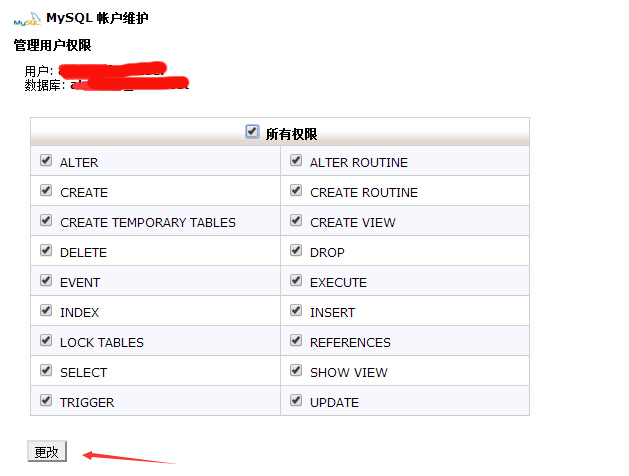The image size is (629, 476).
Task: Uncheck the SELECT privilege checkbox
Action: tap(46, 370)
